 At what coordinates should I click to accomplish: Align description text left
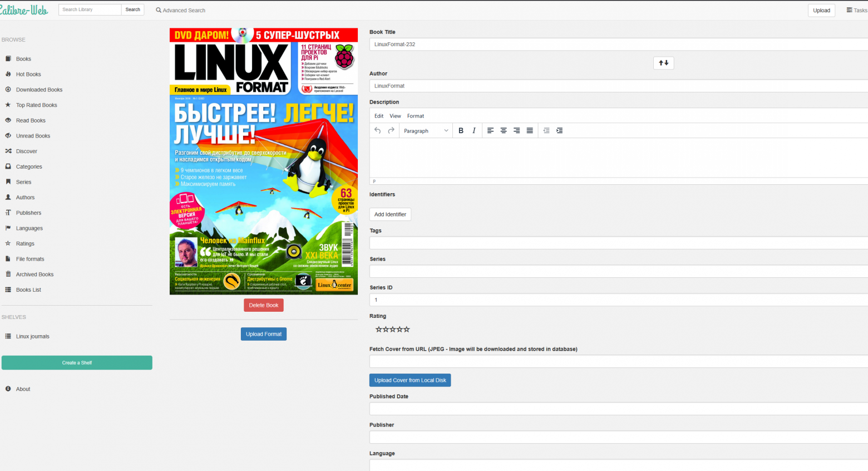490,130
